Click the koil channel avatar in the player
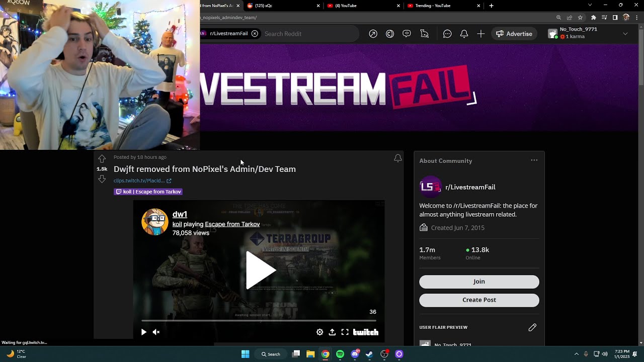Screen dimensions: 644x362 coord(154,222)
